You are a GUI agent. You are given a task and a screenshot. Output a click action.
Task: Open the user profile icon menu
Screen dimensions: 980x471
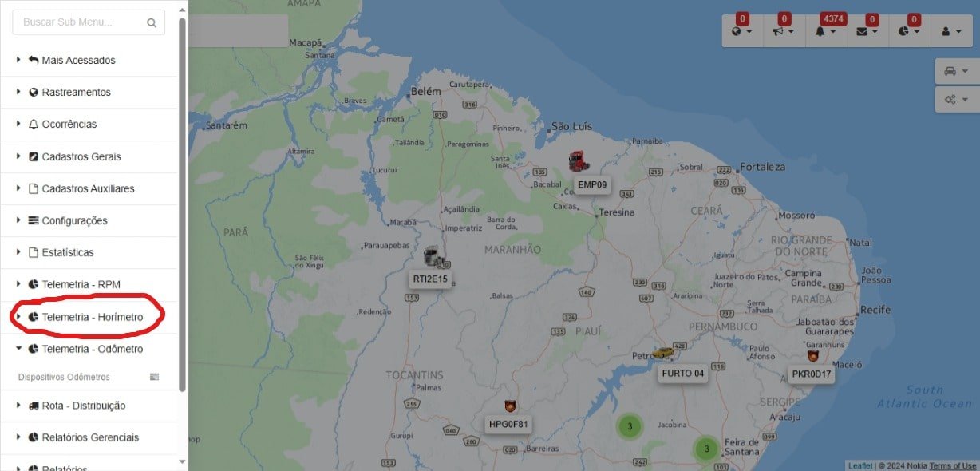coord(950,31)
